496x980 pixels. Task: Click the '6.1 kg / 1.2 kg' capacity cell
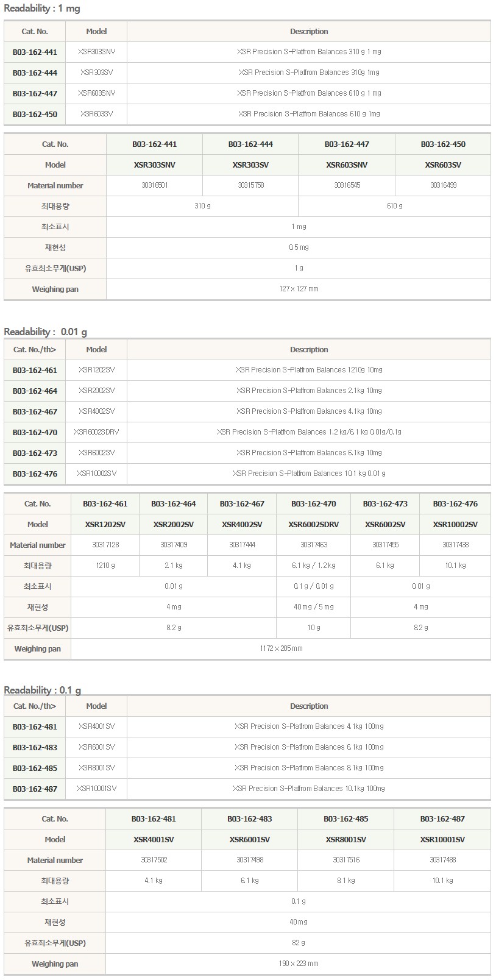(314, 566)
